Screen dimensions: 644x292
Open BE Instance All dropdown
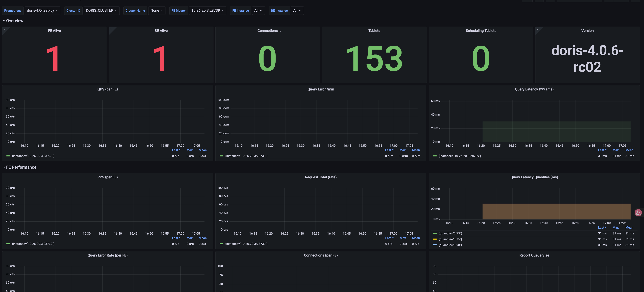297,10
